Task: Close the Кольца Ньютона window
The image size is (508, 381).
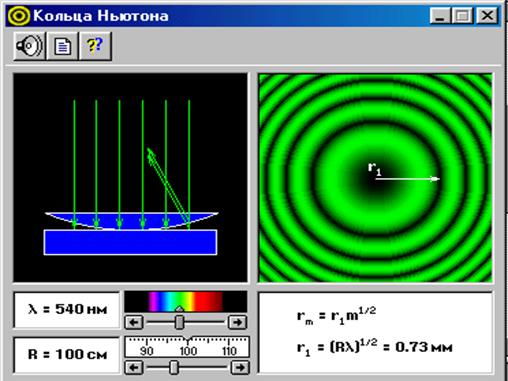Action: pos(487,15)
